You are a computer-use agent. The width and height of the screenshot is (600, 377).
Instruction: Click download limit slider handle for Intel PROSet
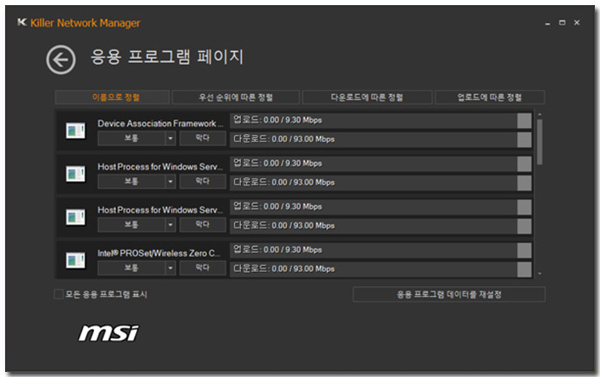(524, 269)
